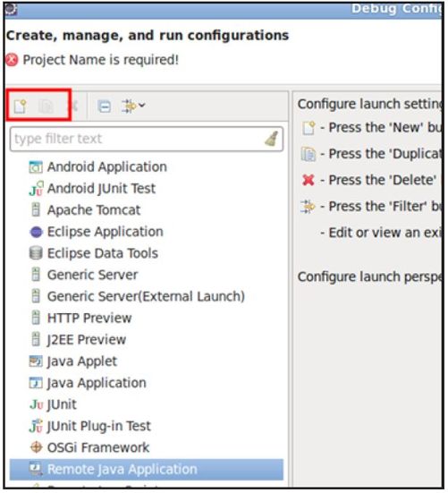Click the Eclipse Application sphere icon
The width and height of the screenshot is (448, 493).
[x=36, y=232]
